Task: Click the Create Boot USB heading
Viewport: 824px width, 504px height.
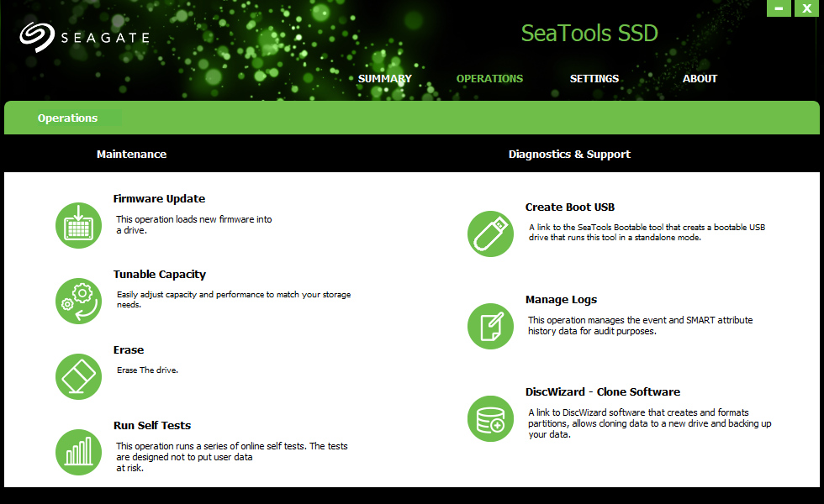Action: [x=570, y=207]
